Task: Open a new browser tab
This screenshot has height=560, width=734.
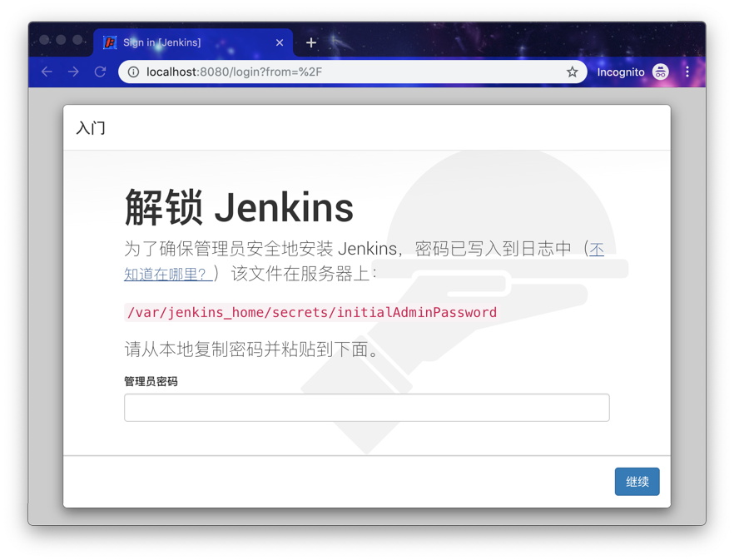Action: click(310, 42)
